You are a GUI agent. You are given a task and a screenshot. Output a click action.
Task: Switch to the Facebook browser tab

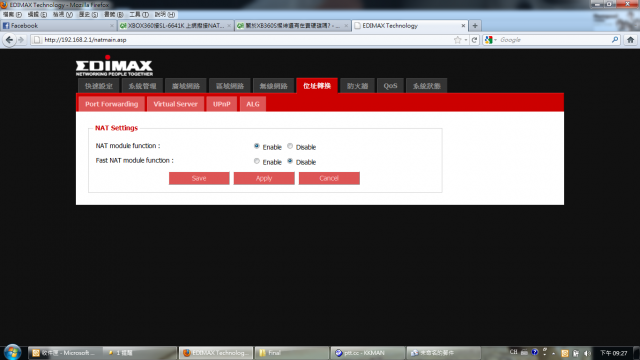58,26
